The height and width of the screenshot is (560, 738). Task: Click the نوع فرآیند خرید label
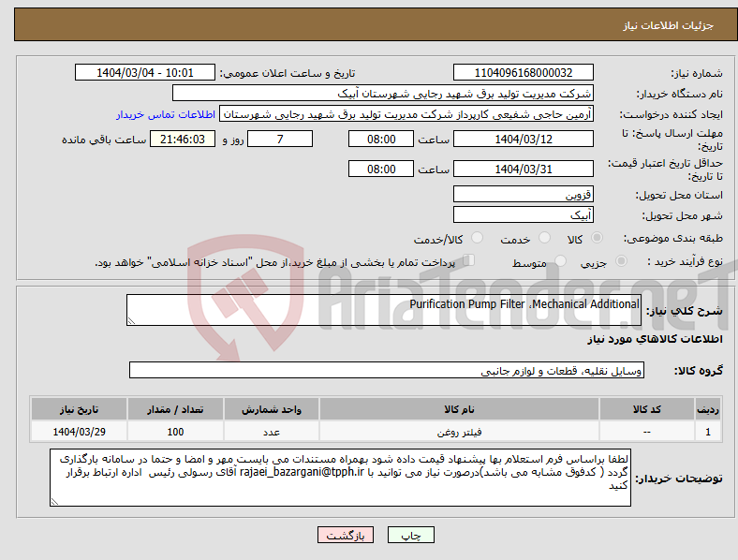point(685,261)
